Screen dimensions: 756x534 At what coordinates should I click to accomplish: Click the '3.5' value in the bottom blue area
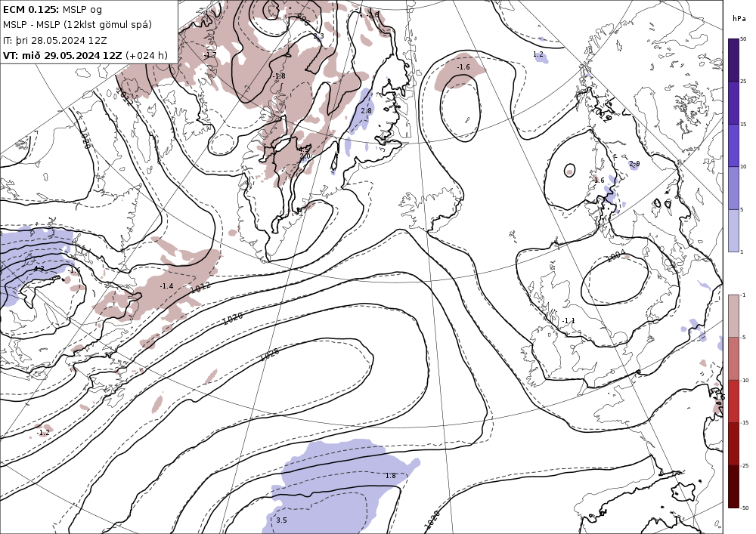tap(281, 520)
